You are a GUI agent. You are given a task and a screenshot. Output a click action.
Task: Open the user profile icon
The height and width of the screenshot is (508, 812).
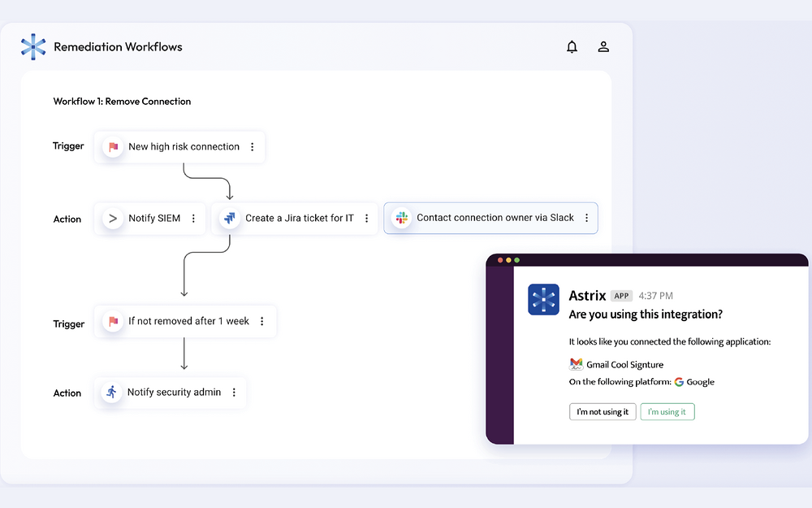tap(603, 46)
